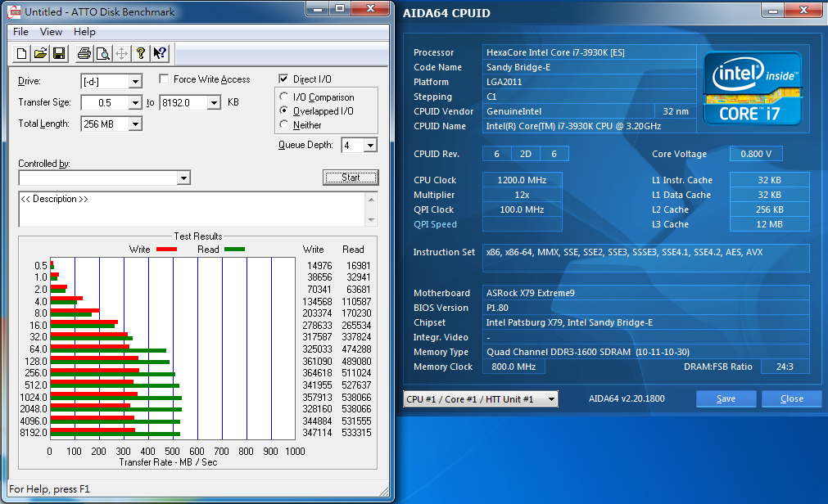Minimize the ATTO Disk Benchmark window
This screenshot has height=504, width=828.
[318, 9]
